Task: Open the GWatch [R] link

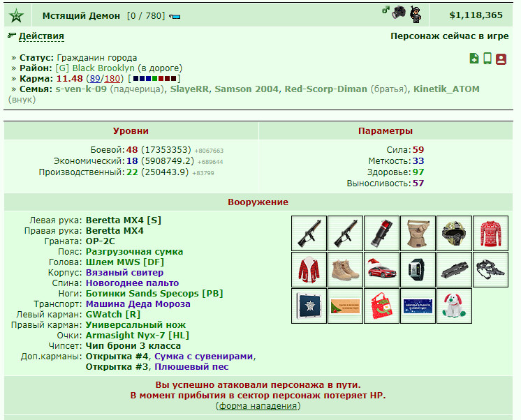Action: click(113, 315)
